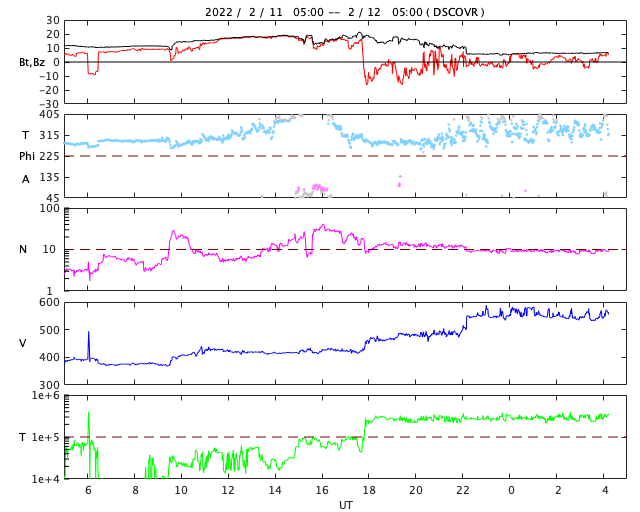Screen dimensions: 640x512
Task: Click the 'T' label of the green temperature panel
Action: pyautogui.click(x=23, y=437)
